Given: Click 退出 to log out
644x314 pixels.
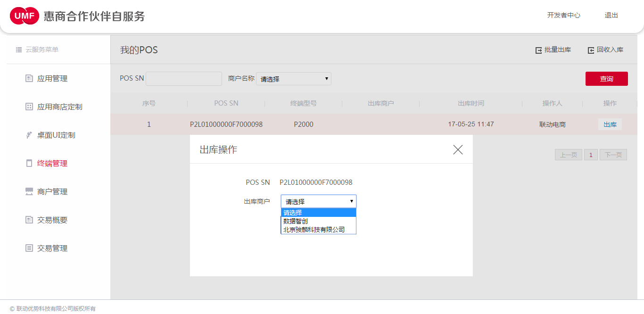Looking at the screenshot, I should click(611, 15).
